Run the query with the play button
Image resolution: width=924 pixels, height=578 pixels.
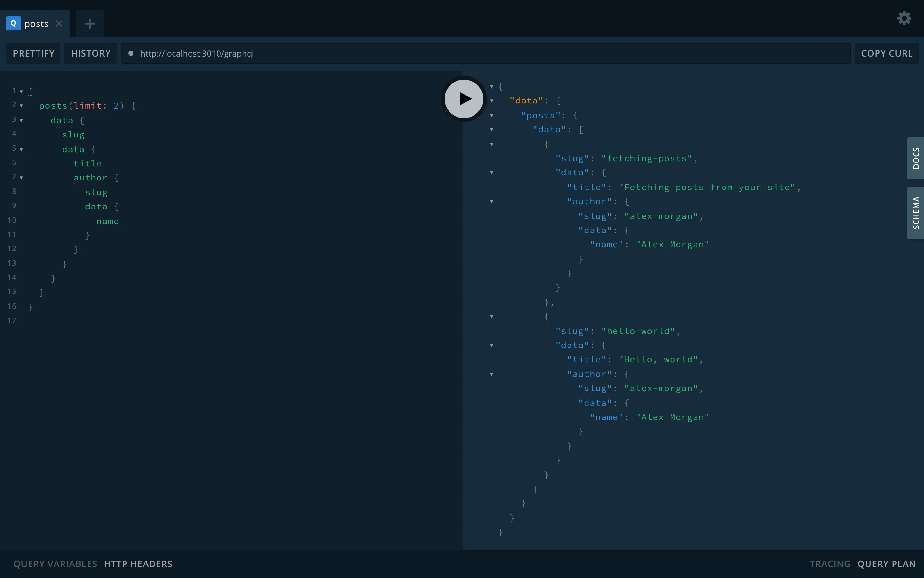[464, 99]
